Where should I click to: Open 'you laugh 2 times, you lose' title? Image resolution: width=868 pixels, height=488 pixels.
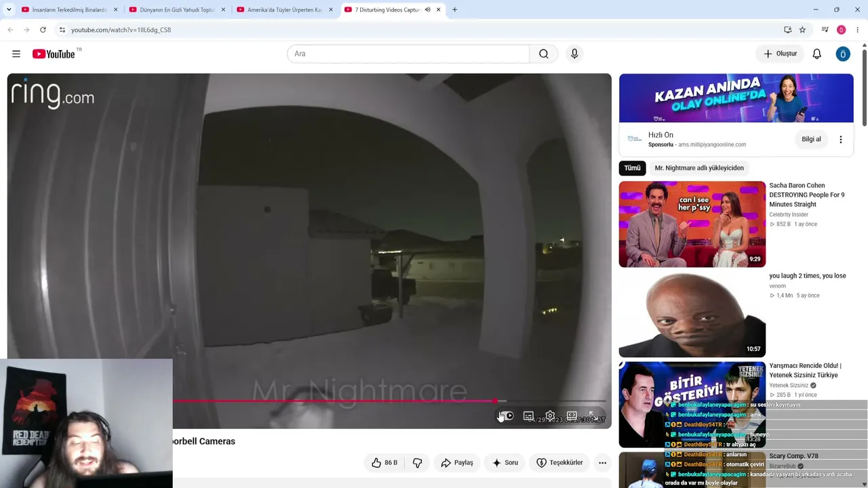808,276
